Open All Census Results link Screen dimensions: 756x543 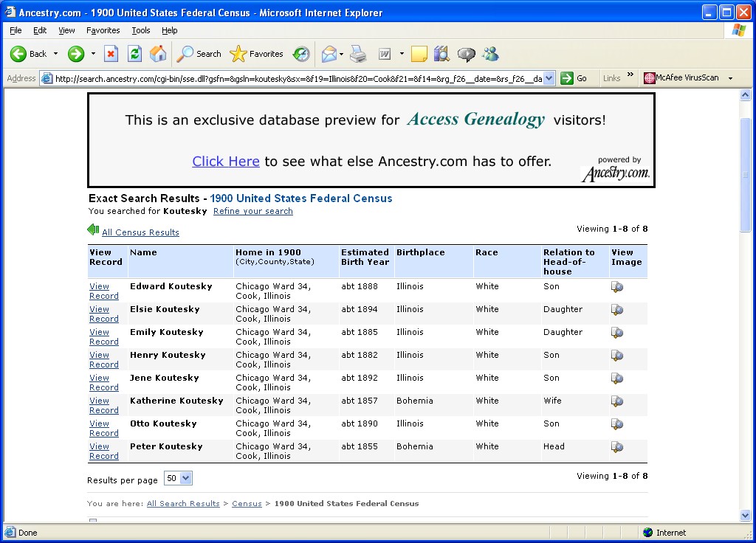tap(140, 232)
